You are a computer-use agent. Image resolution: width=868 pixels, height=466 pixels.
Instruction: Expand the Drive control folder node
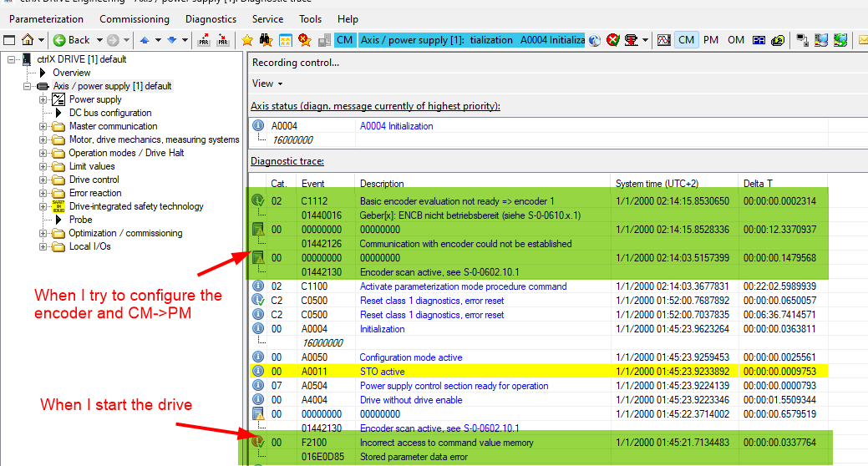click(x=43, y=180)
